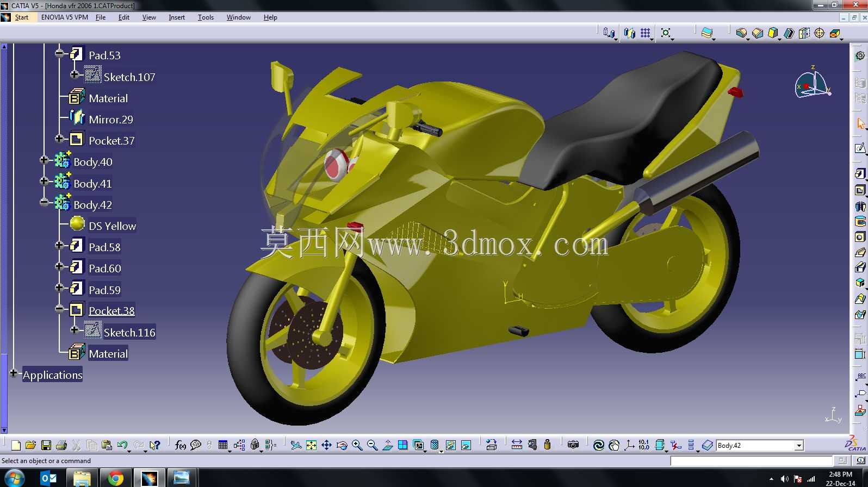The width and height of the screenshot is (868, 487).
Task: Expand the Pad.58 node
Action: [x=59, y=245]
